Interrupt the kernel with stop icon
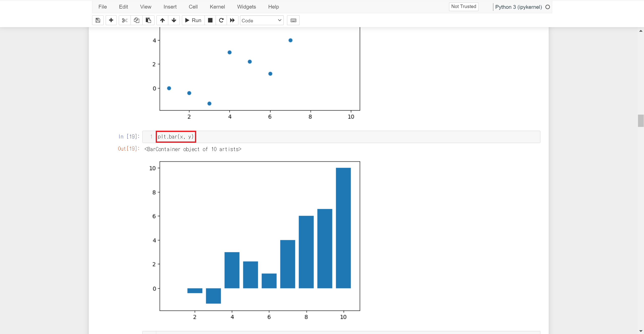 click(210, 20)
